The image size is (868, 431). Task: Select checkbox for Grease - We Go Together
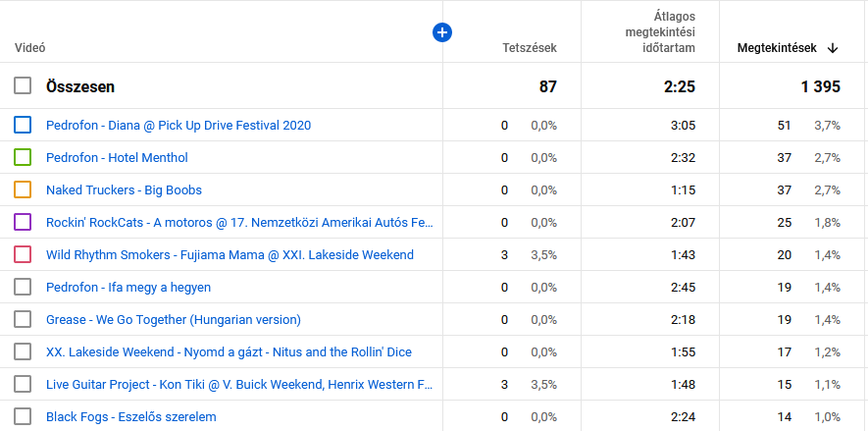pos(23,319)
